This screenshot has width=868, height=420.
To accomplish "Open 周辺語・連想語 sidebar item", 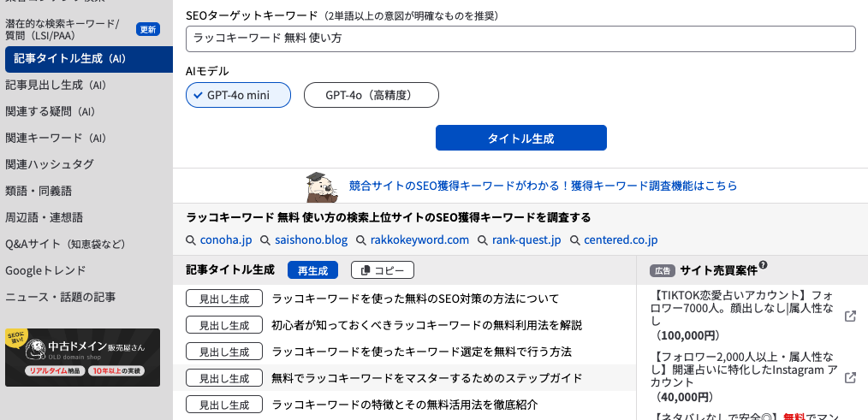I will click(x=45, y=217).
